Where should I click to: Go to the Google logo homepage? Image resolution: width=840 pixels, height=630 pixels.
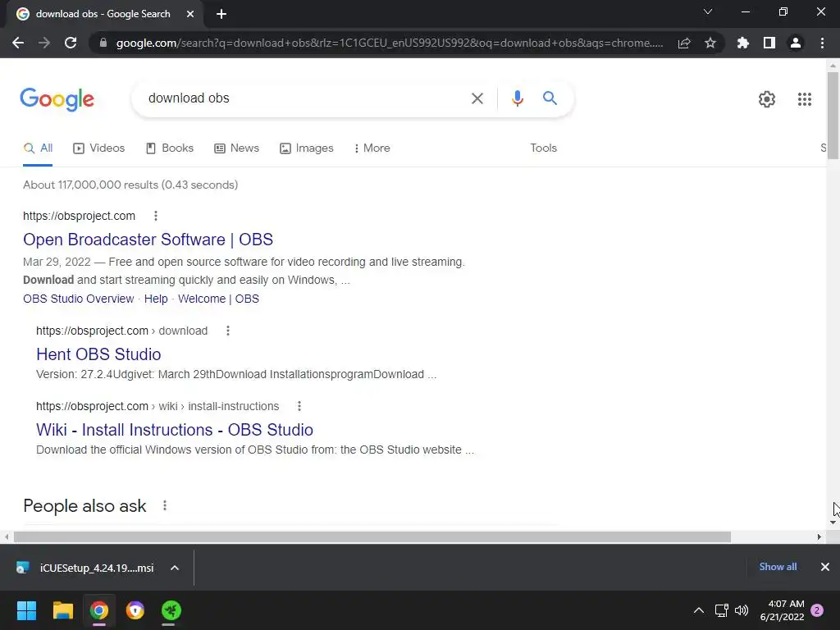(x=57, y=99)
